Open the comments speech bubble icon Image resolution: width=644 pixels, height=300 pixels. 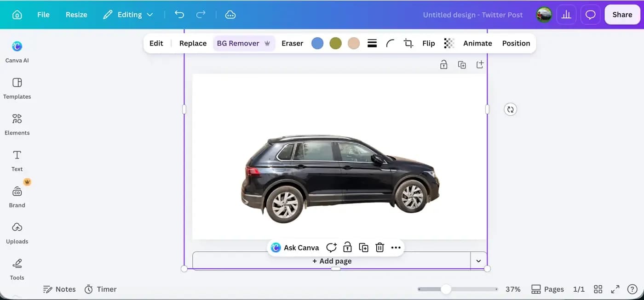coord(590,15)
